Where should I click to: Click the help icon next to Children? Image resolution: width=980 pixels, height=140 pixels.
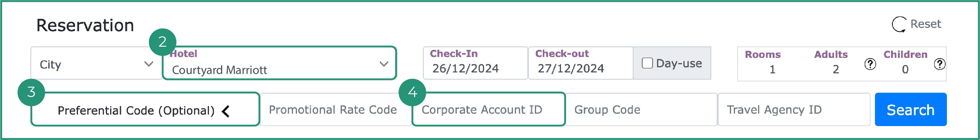pyautogui.click(x=939, y=64)
